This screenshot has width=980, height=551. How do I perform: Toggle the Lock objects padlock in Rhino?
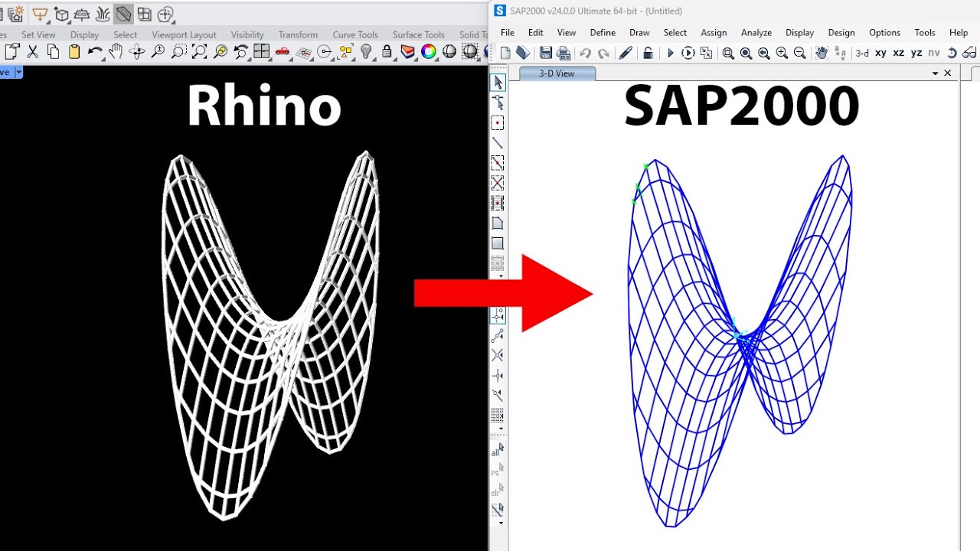point(387,52)
